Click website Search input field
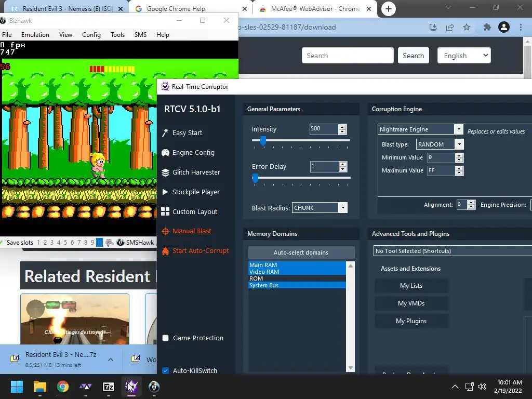Screen dimensions: 532x399 point(348,56)
